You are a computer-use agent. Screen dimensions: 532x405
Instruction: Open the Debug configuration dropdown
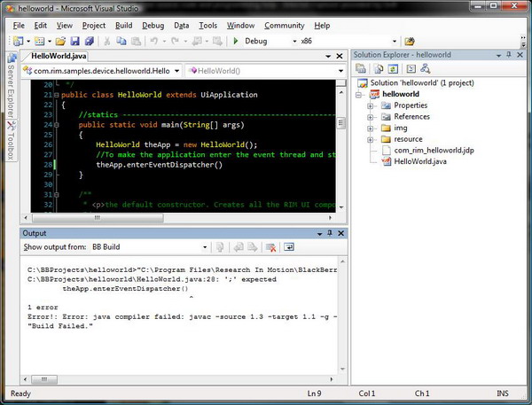(x=294, y=42)
